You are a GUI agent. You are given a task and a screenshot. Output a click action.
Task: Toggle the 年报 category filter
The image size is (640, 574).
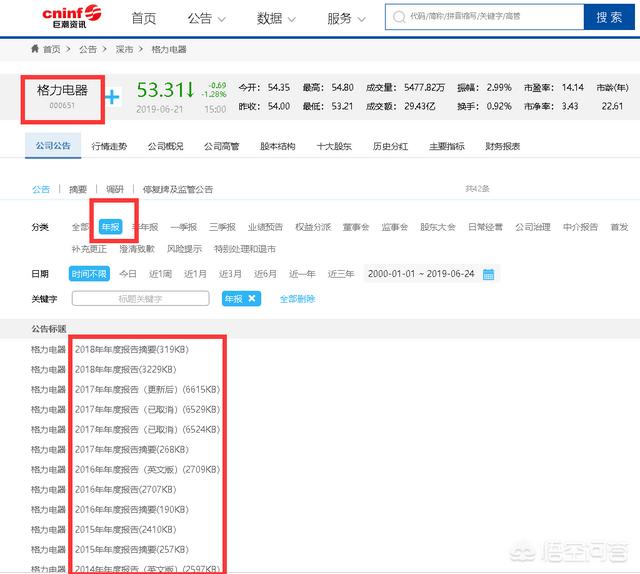pos(111,227)
